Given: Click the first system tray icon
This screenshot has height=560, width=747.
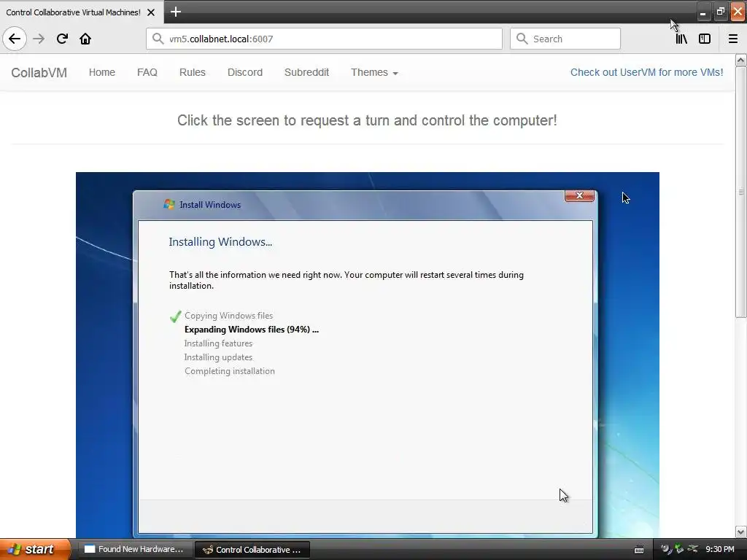Looking at the screenshot, I should 666,549.
